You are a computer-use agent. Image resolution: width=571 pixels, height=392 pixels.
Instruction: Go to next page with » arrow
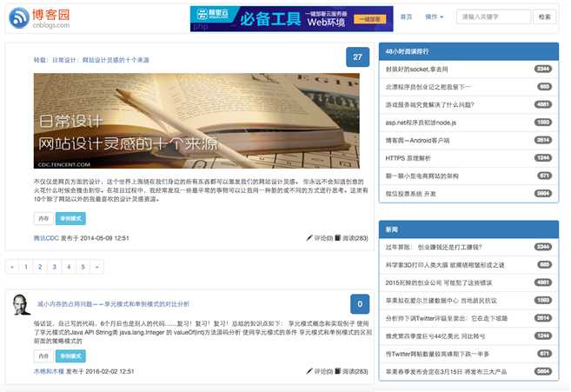pos(96,267)
